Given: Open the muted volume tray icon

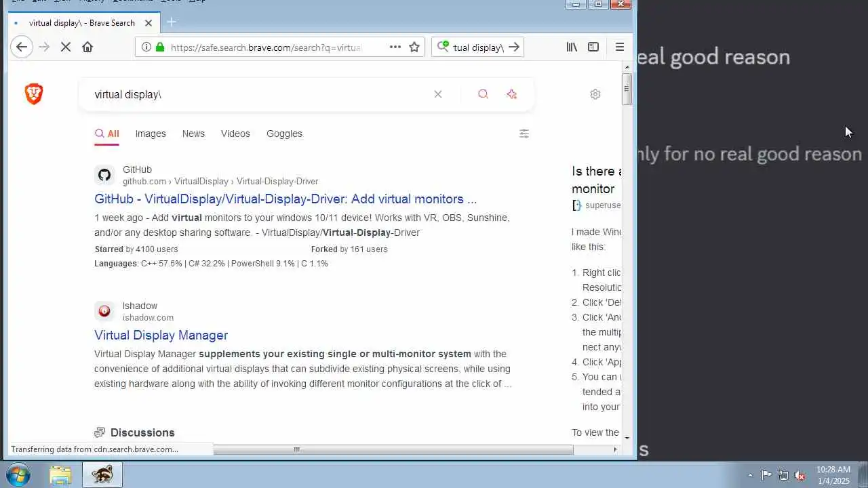Looking at the screenshot, I should pos(800,475).
